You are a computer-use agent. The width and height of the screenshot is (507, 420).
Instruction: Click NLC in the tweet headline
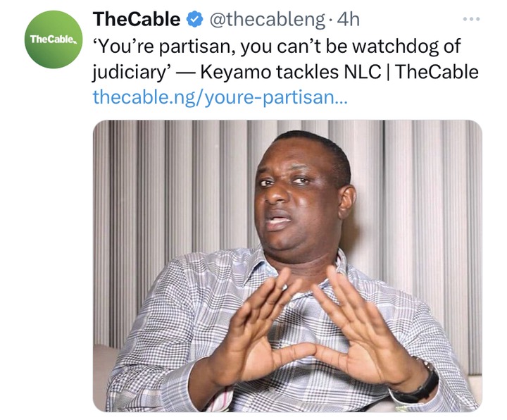[x=362, y=72]
